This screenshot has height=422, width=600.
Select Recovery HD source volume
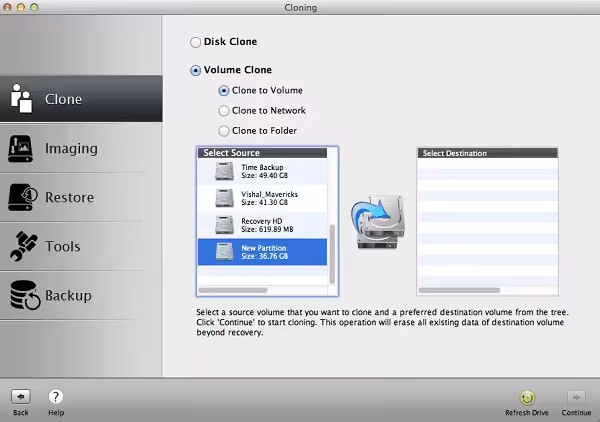coord(262,225)
